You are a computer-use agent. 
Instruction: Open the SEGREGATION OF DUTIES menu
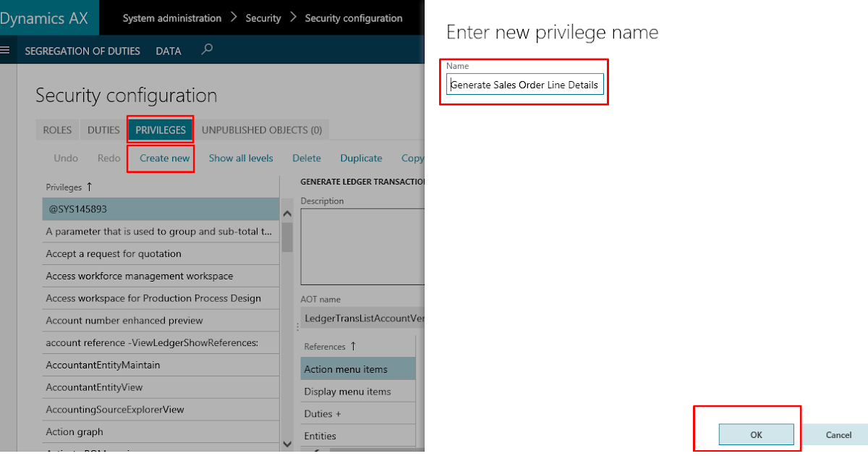tap(82, 51)
